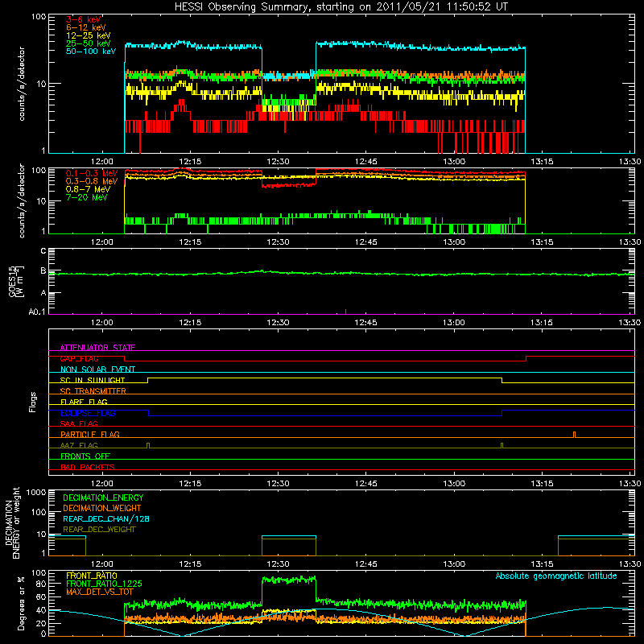Click the "12:45" label under the GOES panel
This screenshot has height=644, width=644.
366,323
